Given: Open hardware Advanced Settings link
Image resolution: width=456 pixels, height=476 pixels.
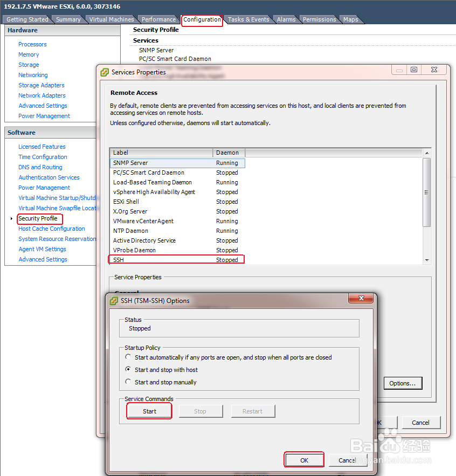Looking at the screenshot, I should click(43, 106).
